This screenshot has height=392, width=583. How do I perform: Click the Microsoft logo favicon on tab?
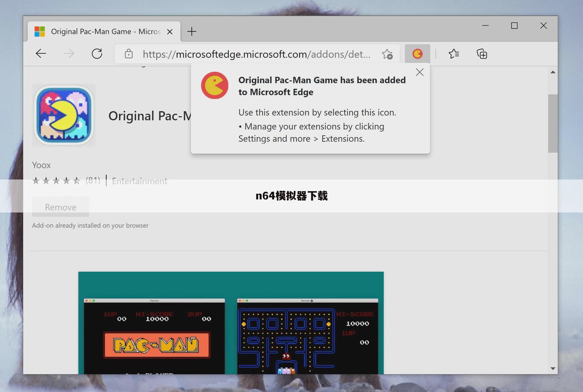(40, 31)
